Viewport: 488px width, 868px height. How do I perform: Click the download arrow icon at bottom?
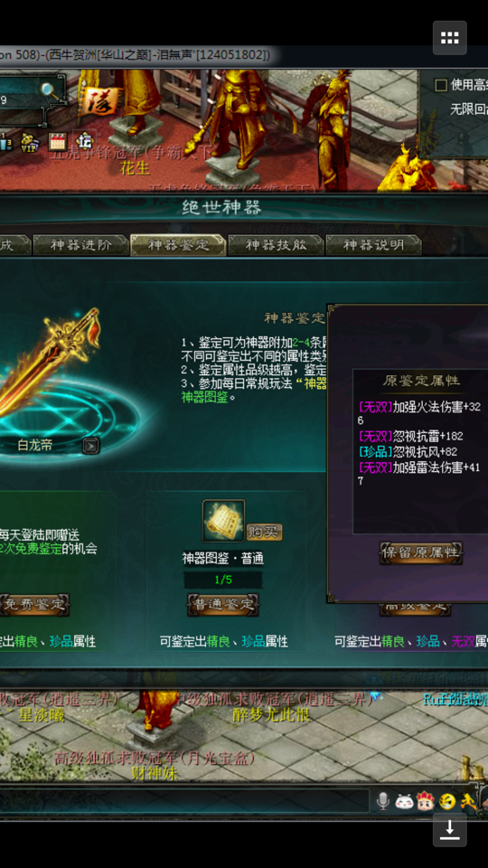pyautogui.click(x=450, y=829)
